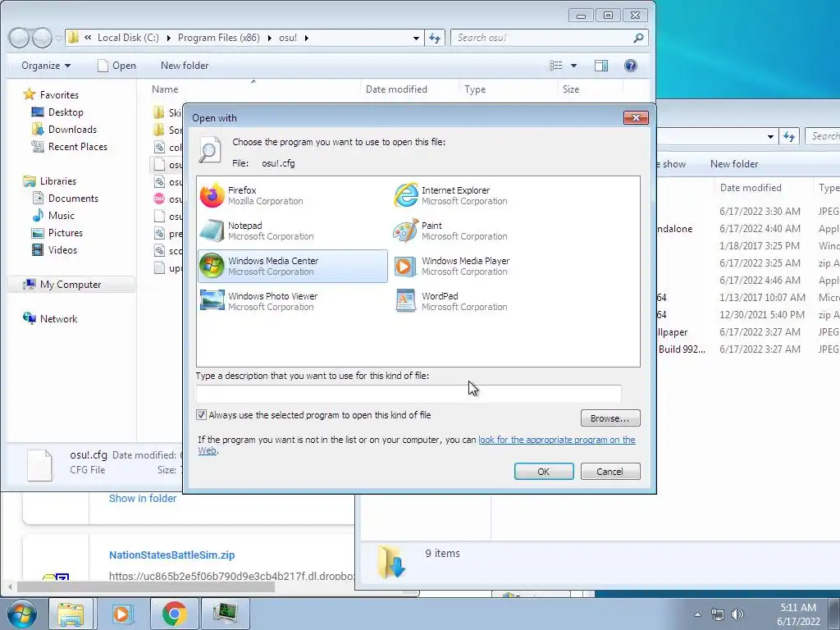Select Windows Media Player program

(x=486, y=267)
